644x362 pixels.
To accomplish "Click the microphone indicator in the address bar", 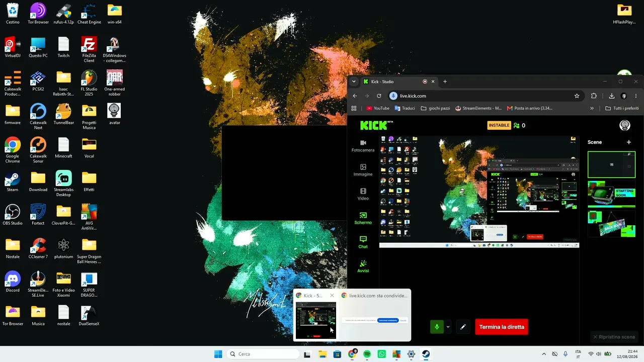I will click(393, 96).
